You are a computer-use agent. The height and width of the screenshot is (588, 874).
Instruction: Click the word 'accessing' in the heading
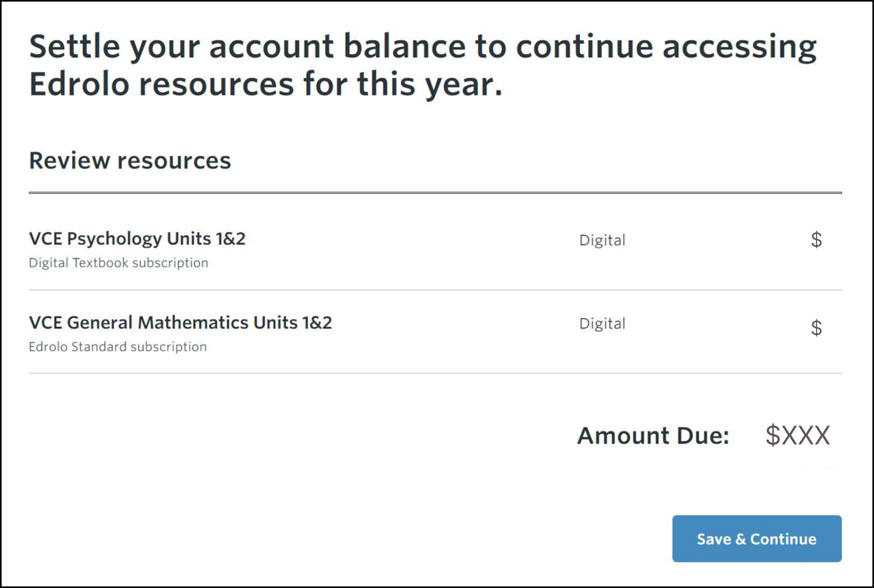(x=739, y=47)
